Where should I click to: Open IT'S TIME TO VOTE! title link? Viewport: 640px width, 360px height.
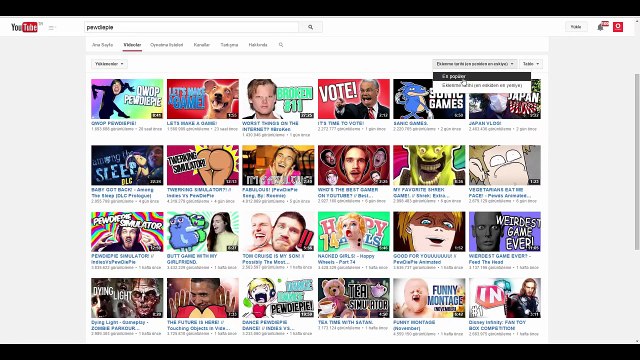pyautogui.click(x=341, y=123)
